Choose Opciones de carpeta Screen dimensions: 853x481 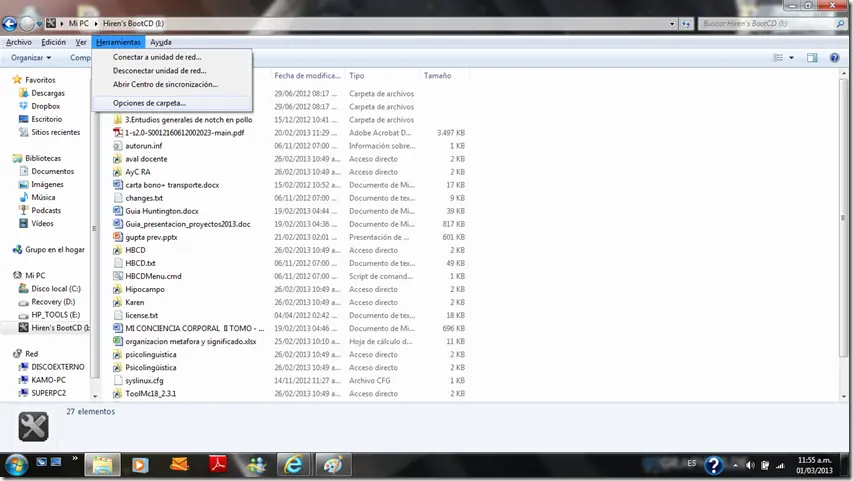click(171, 103)
